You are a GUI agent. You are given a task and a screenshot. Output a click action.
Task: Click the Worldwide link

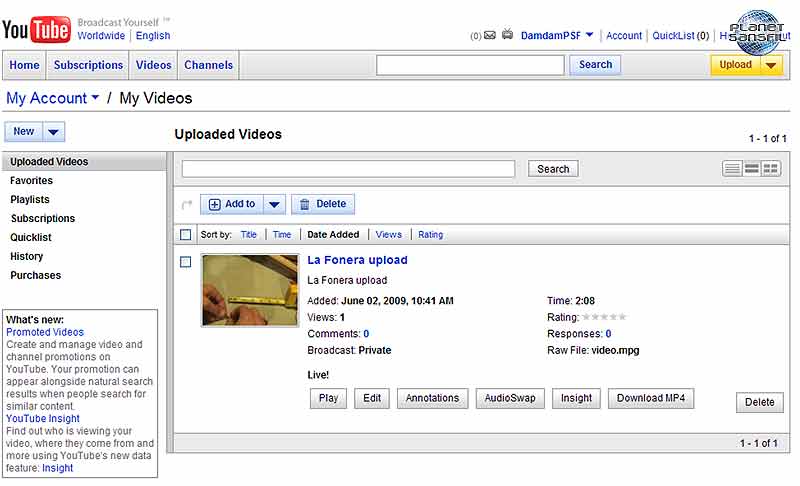tap(101, 36)
